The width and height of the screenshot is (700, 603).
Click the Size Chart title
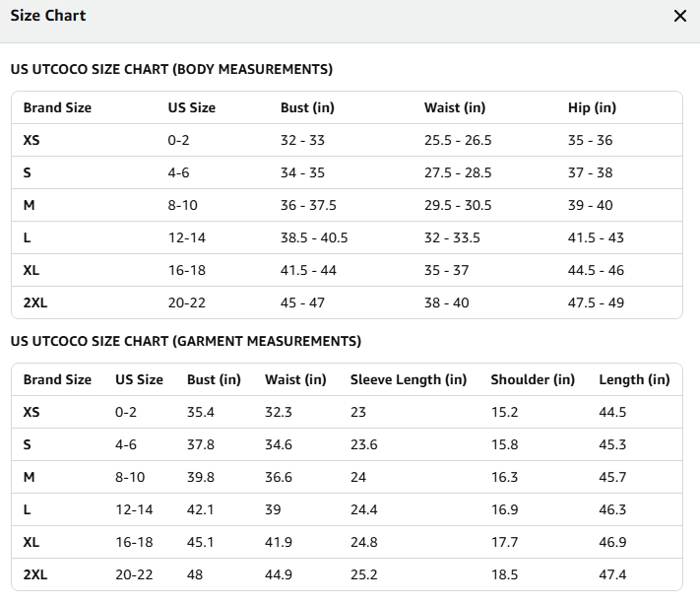(x=48, y=16)
